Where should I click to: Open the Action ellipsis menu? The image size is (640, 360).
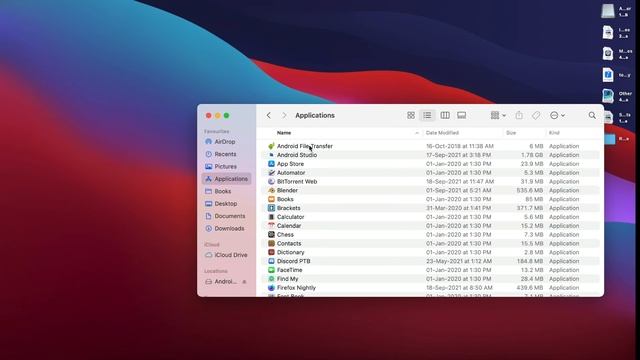click(x=557, y=116)
